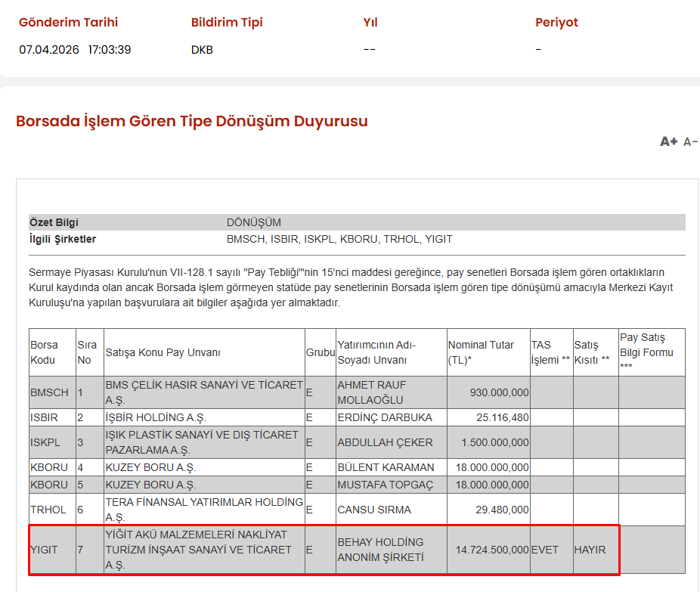Click the DÖNÜŞÜM summary value
Image resolution: width=700 pixels, height=592 pixels.
point(253,222)
